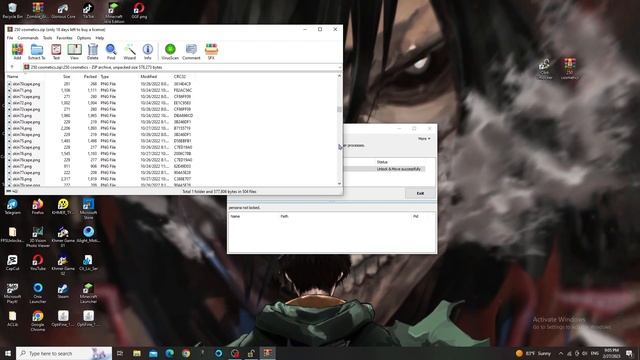Click the Extract To toolbar icon

point(37,52)
